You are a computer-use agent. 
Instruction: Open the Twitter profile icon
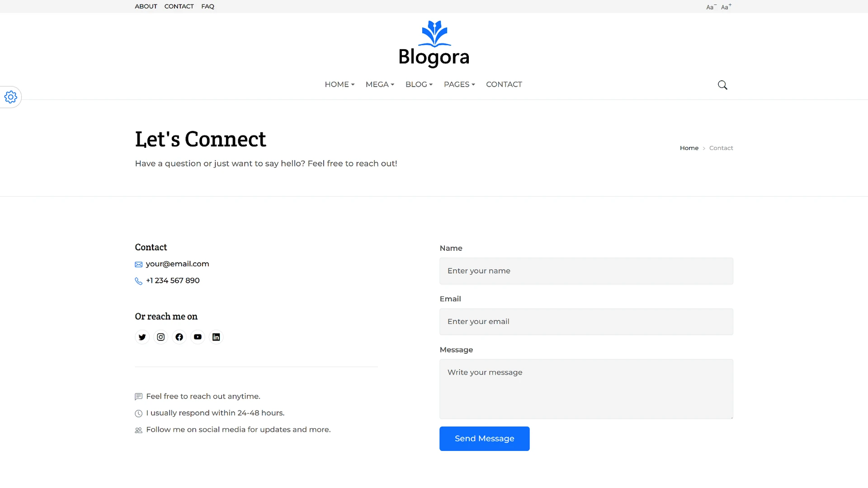(x=142, y=337)
